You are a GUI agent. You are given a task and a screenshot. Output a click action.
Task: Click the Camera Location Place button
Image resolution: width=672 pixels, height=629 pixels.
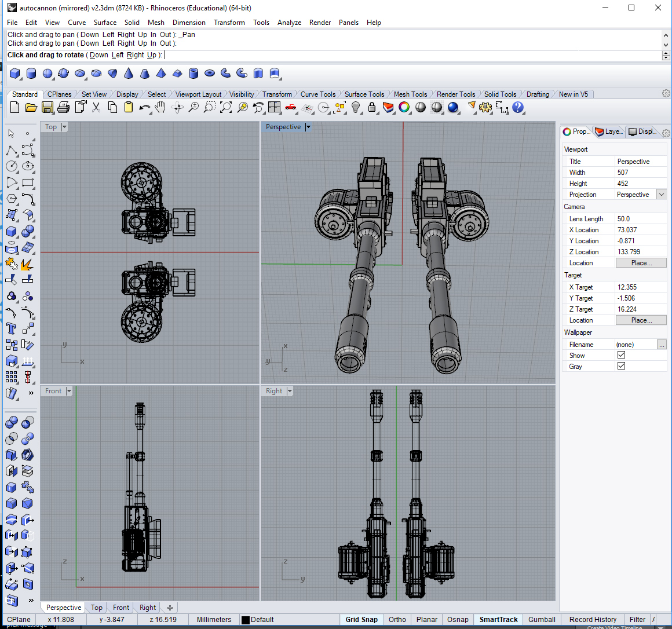click(x=641, y=263)
